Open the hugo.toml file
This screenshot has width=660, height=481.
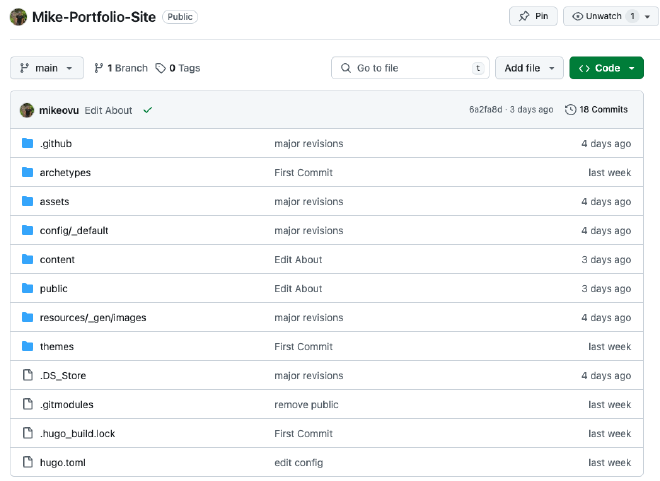pyautogui.click(x=63, y=462)
